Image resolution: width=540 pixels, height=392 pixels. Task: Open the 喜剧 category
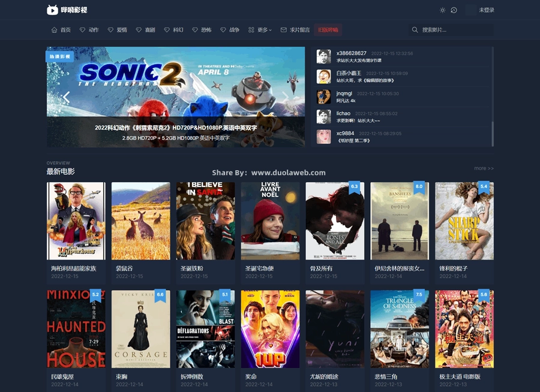[x=146, y=30]
